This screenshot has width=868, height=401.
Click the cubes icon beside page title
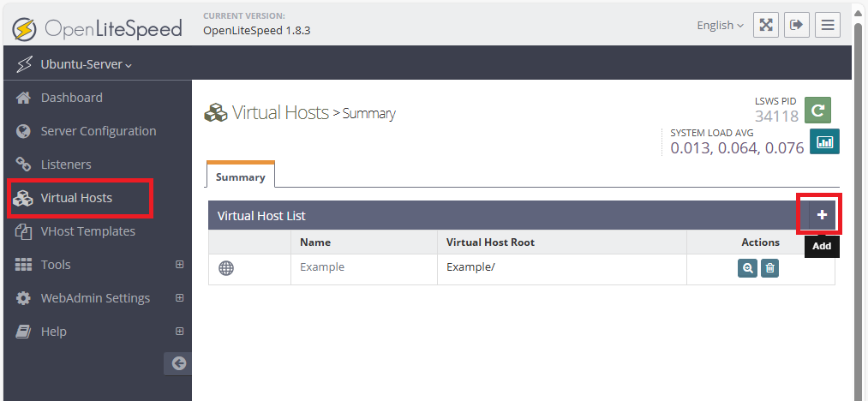216,113
